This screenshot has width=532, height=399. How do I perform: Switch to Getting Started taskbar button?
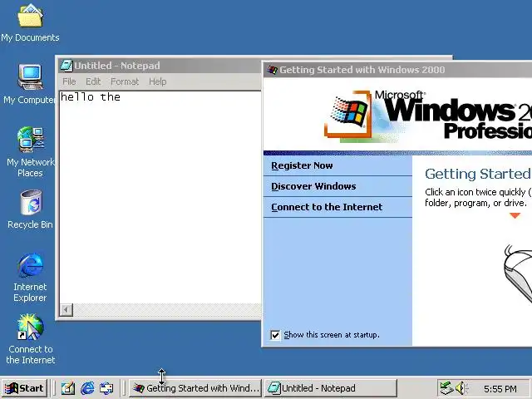click(195, 388)
